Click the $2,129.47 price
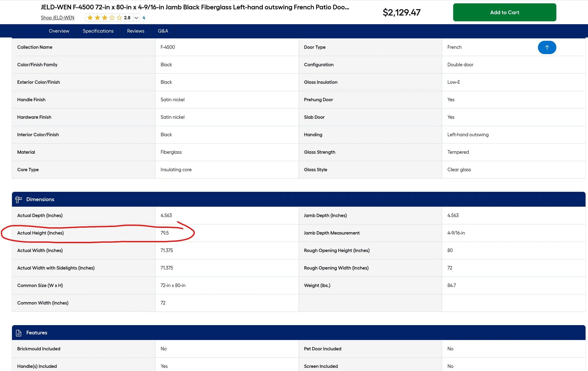The width and height of the screenshot is (588, 371). (401, 12)
